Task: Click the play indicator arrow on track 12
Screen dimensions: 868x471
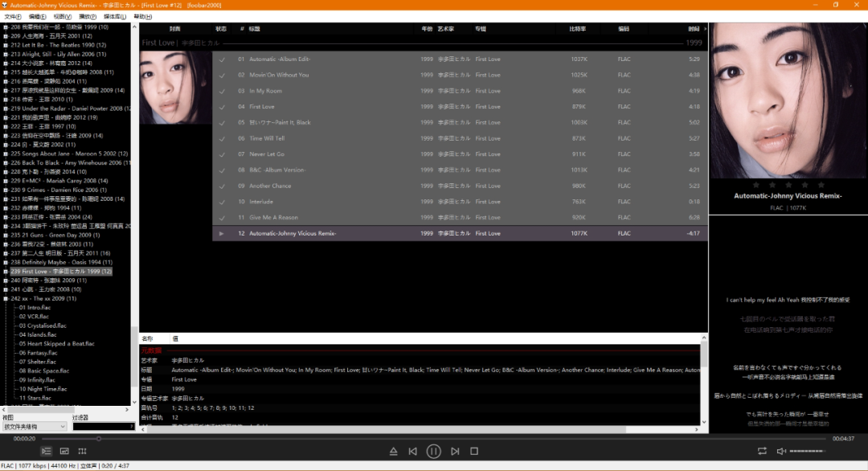Action: click(222, 234)
